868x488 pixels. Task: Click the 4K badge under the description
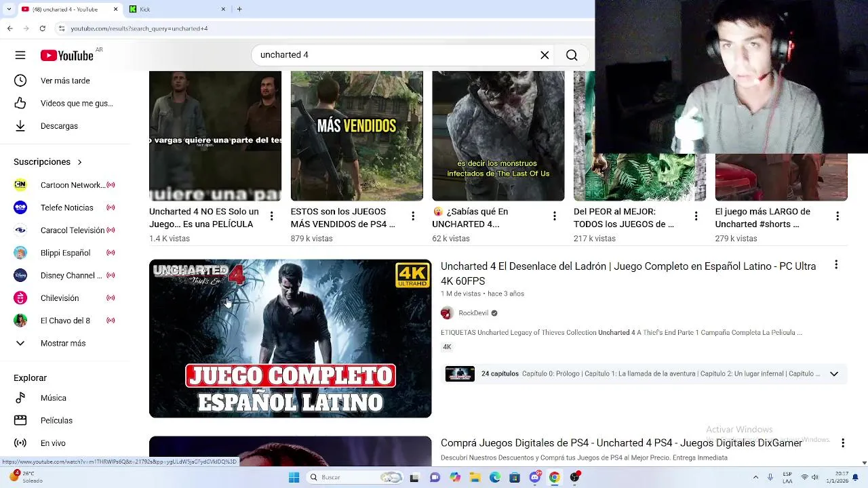[447, 347]
